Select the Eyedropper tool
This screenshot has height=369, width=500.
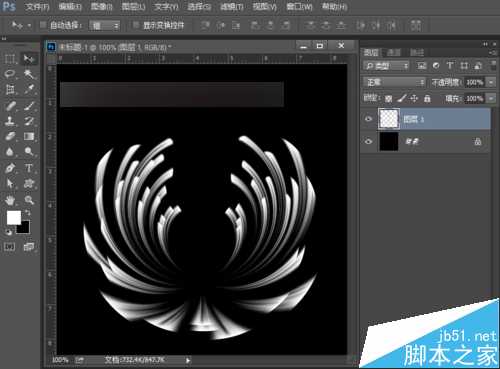pyautogui.click(x=29, y=89)
